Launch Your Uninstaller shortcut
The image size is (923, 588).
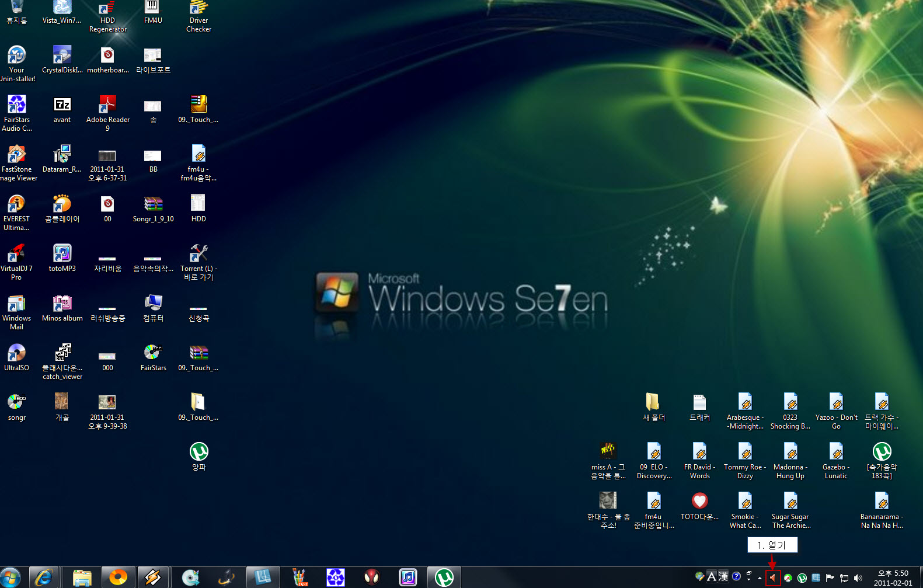(17, 64)
